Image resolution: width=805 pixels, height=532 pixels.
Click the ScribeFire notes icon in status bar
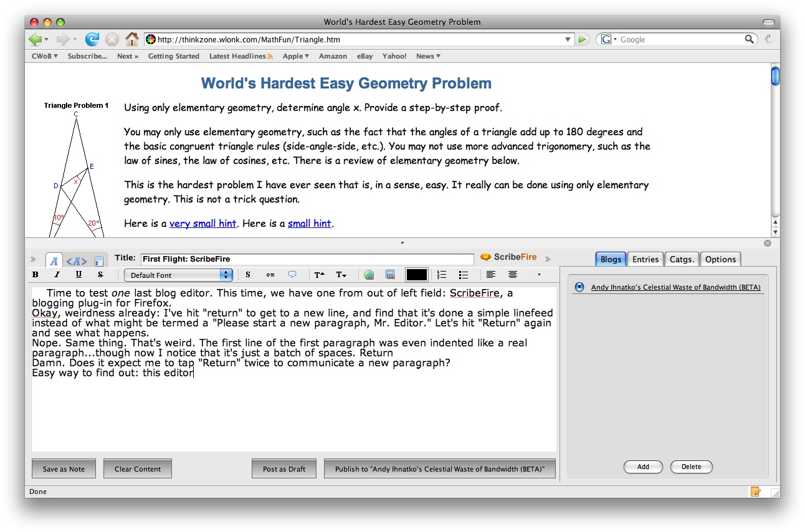click(x=755, y=492)
